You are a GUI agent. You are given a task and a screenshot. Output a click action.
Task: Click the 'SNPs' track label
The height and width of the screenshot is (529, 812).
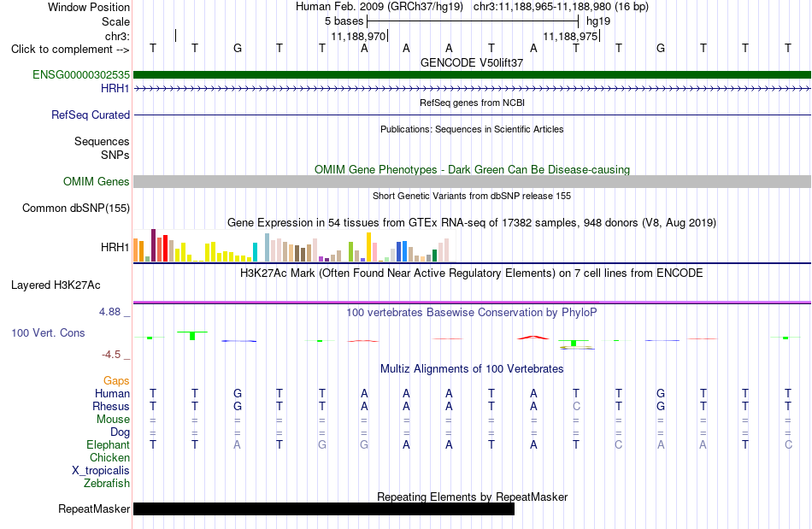[115, 155]
